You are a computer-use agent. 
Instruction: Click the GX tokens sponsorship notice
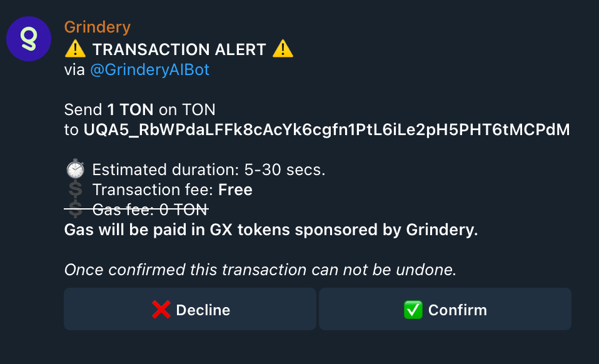click(271, 230)
